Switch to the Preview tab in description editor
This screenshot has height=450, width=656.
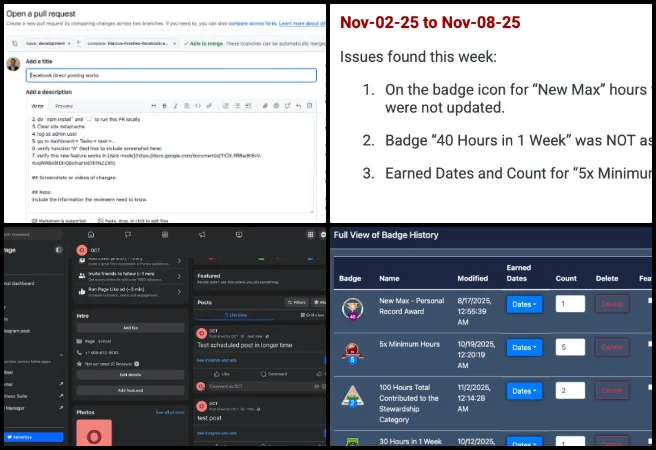click(x=63, y=105)
